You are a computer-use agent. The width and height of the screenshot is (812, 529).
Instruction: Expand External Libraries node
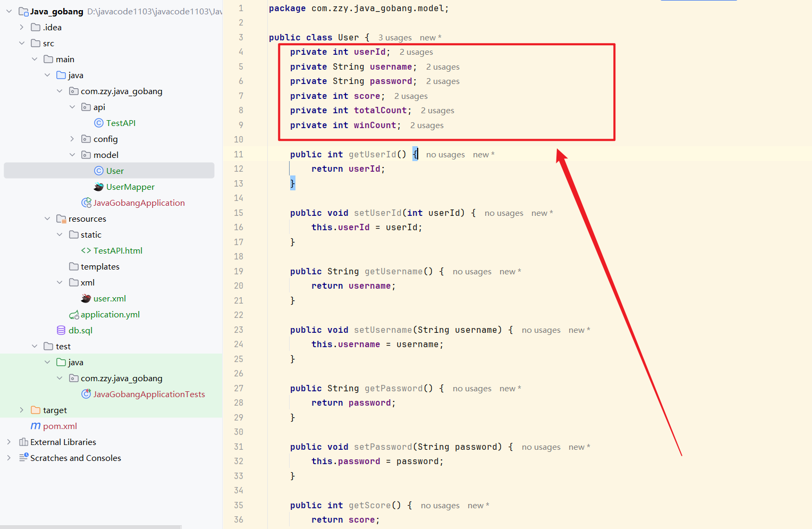pos(9,442)
